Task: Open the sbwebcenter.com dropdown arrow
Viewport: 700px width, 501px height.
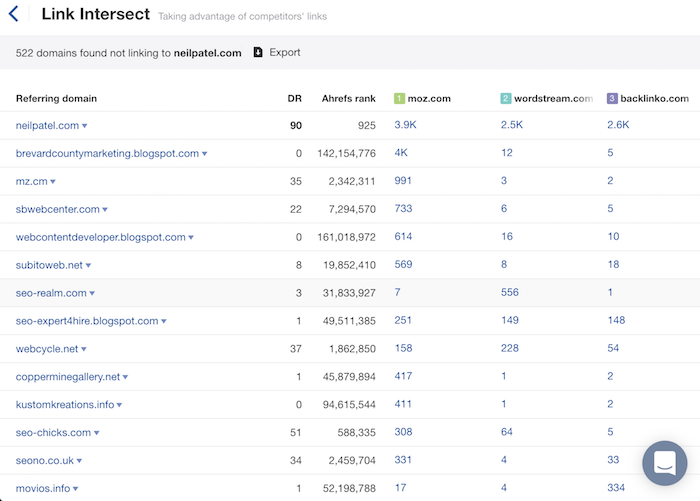Action: click(x=105, y=209)
